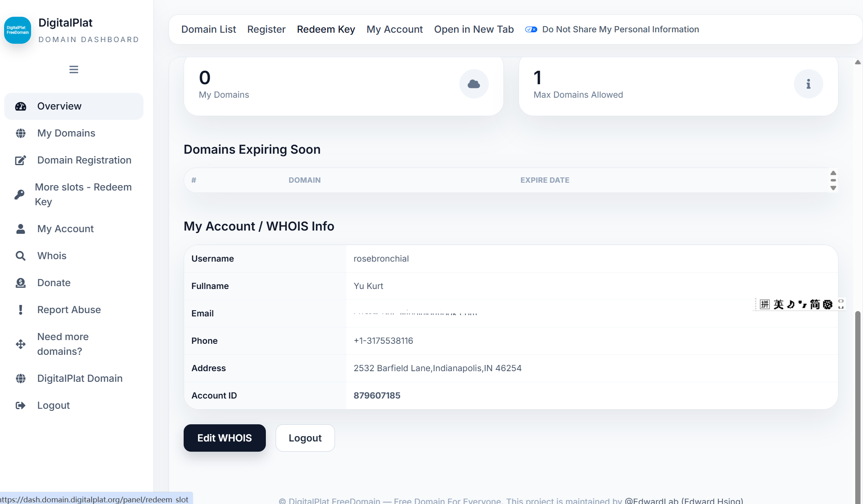Click the main page vertical scrollbar thumb
Image resolution: width=863 pixels, height=504 pixels.
tap(858, 407)
